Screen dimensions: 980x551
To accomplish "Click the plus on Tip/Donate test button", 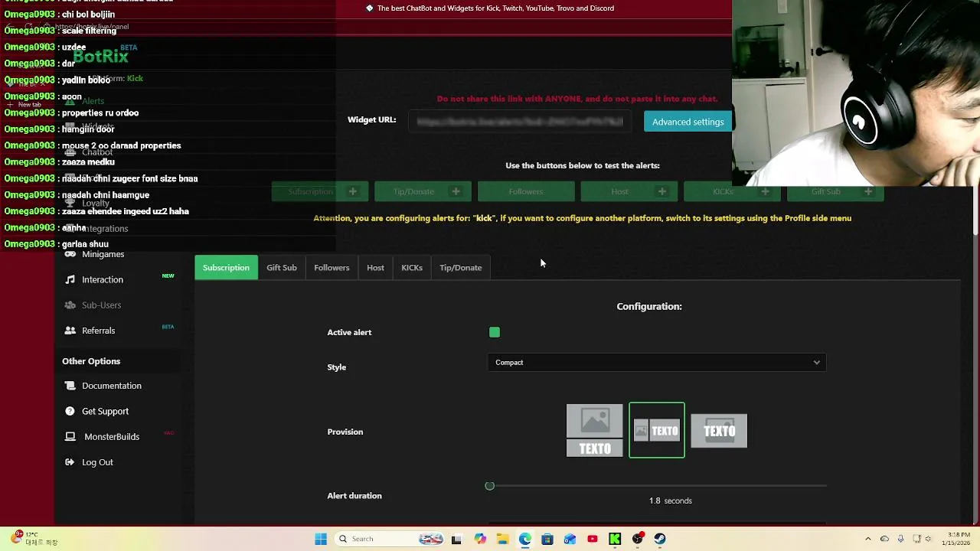I will [456, 191].
